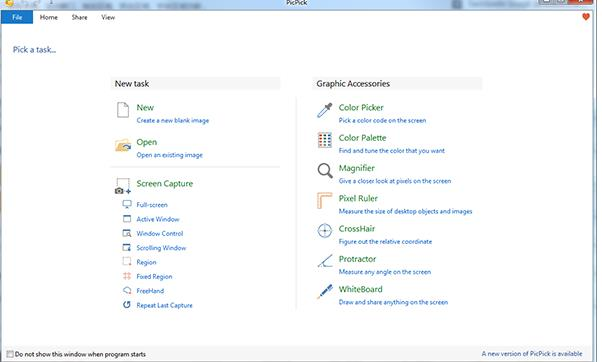
Task: Activate the CrossHair target icon
Action: pyautogui.click(x=324, y=231)
